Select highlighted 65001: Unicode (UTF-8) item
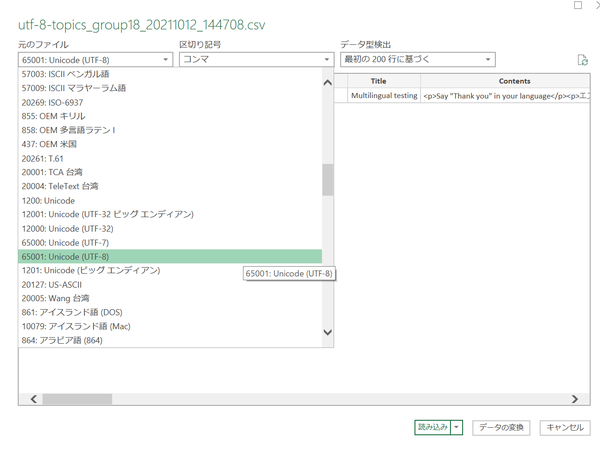600x453 pixels. pyautogui.click(x=170, y=256)
